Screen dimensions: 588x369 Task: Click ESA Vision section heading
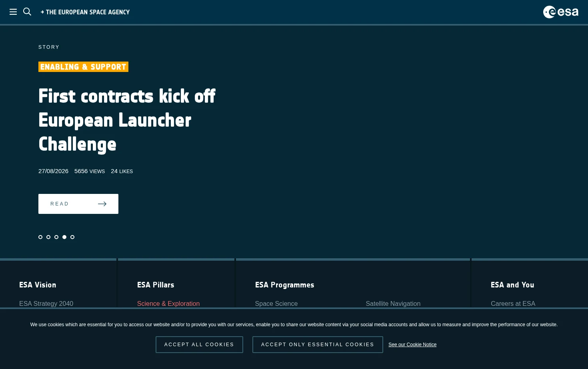point(38,285)
